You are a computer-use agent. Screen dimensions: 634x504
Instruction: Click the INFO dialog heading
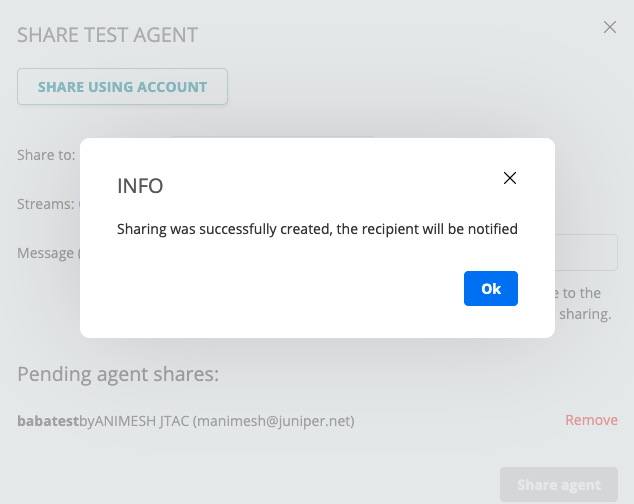click(x=140, y=186)
